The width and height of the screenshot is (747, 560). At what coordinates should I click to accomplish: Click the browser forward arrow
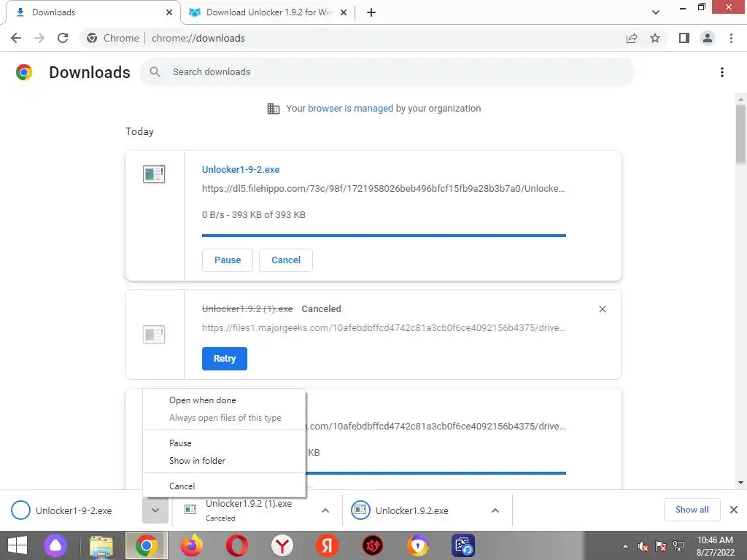[x=39, y=38]
